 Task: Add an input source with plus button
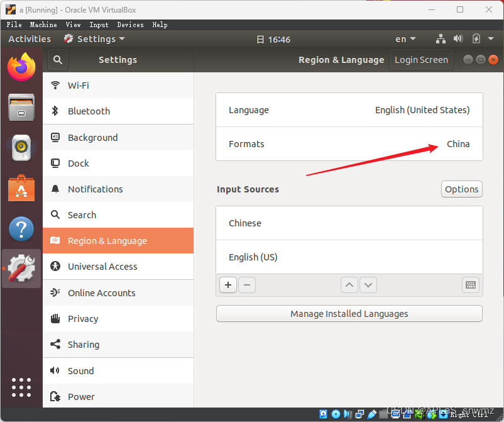coord(228,285)
